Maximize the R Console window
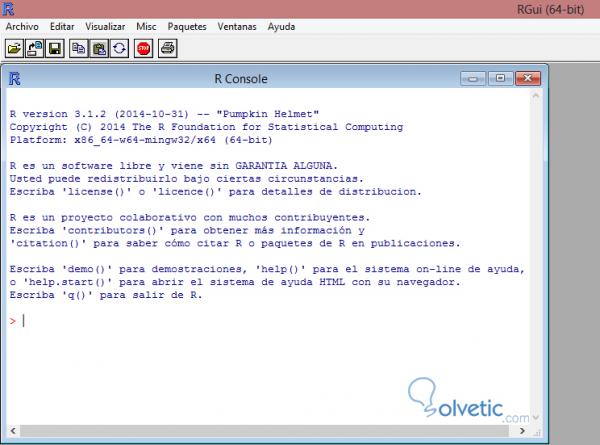The height and width of the screenshot is (445, 600). 500,78
